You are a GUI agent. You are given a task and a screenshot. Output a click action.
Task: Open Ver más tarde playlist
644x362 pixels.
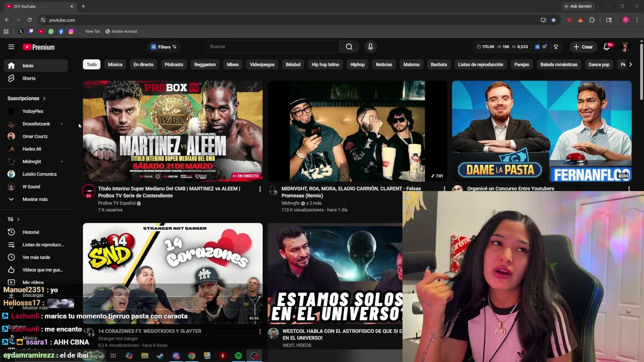click(36, 257)
